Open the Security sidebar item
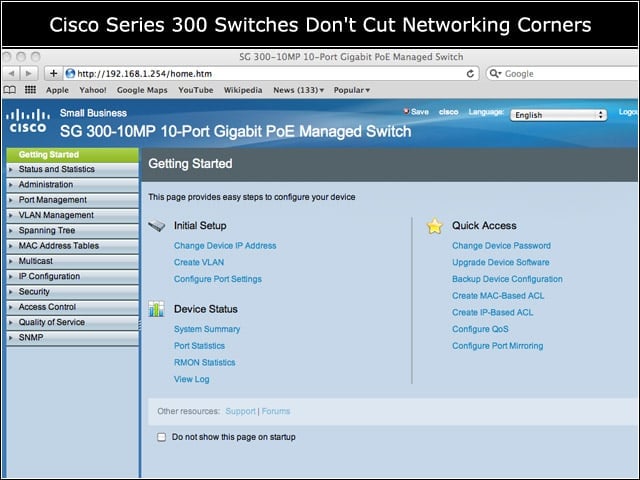Screen dimensions: 640x480 (73, 292)
